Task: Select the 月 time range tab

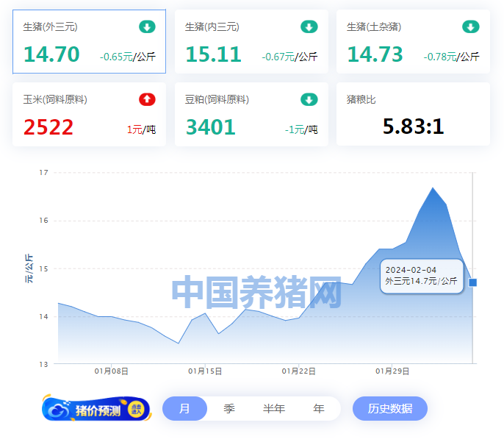Action: pyautogui.click(x=184, y=409)
